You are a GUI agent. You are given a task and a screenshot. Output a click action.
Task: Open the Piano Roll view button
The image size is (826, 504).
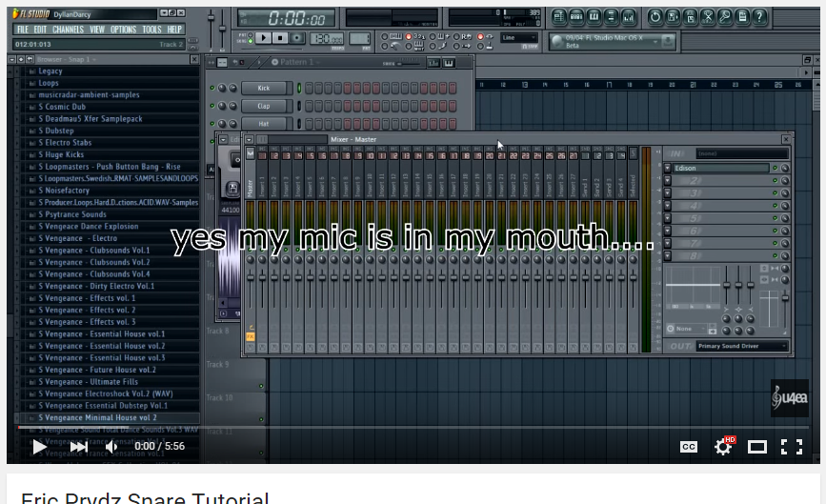click(x=594, y=17)
